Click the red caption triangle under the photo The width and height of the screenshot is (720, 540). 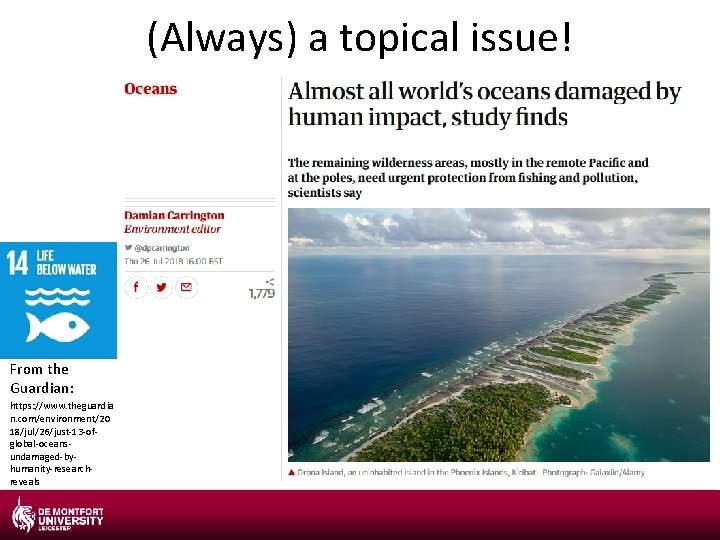tap(291, 472)
